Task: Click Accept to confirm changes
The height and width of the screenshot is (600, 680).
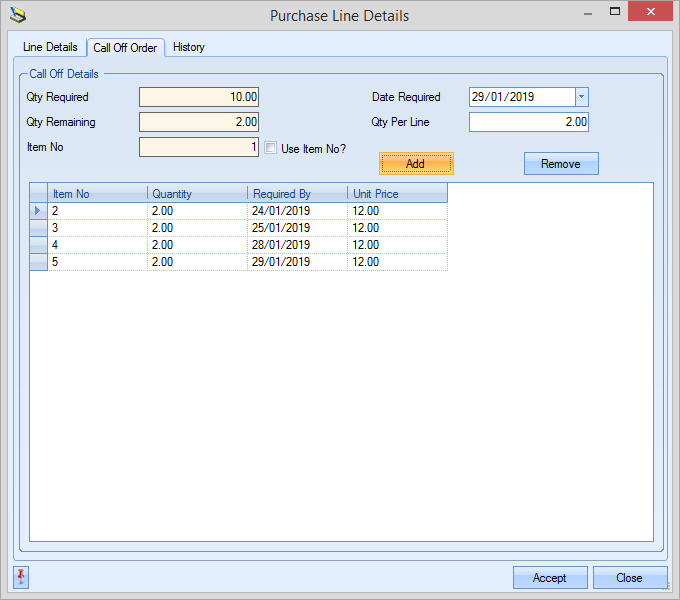Action: coord(549,578)
